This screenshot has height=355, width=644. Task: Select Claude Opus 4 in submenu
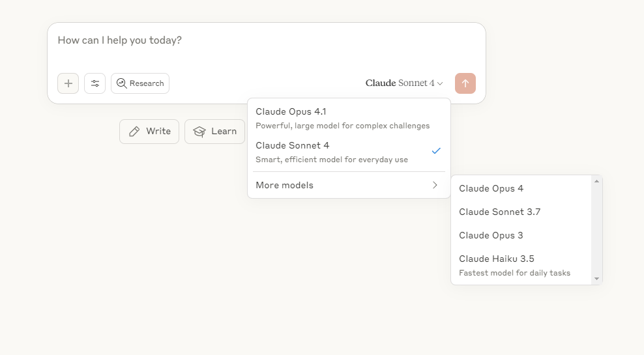pyautogui.click(x=522, y=188)
